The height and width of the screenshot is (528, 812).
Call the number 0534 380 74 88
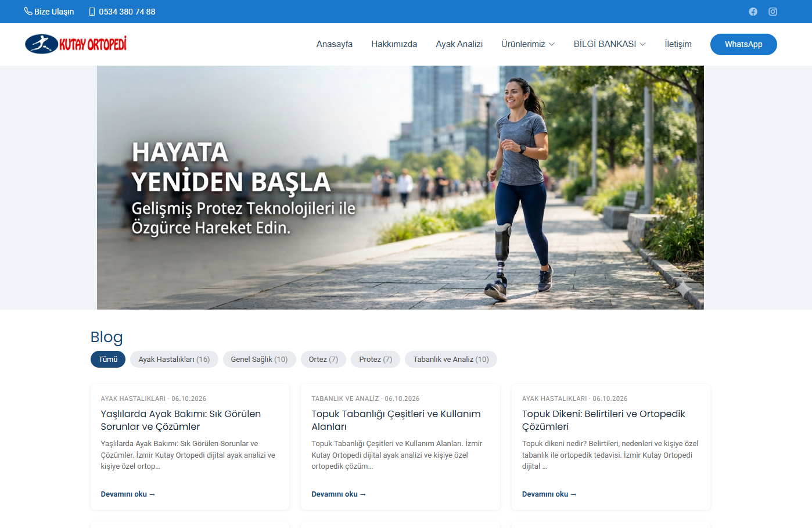coord(127,12)
